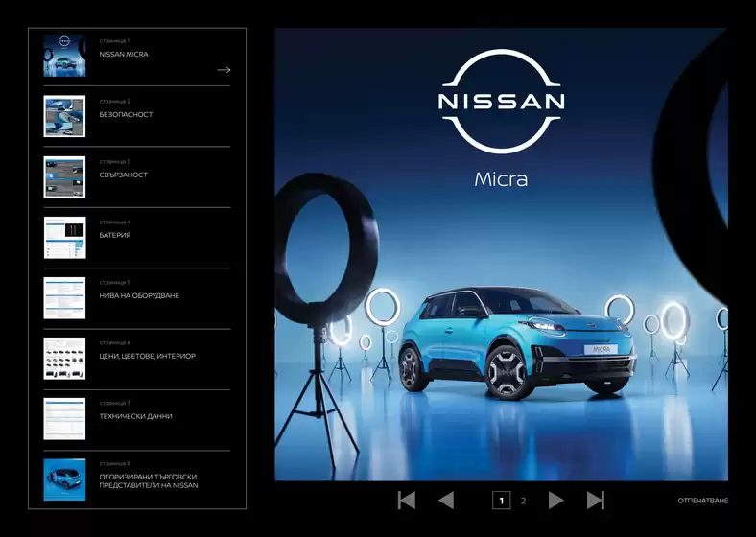
Task: Open the NISSAN MICRA page entry
Action: (x=124, y=55)
